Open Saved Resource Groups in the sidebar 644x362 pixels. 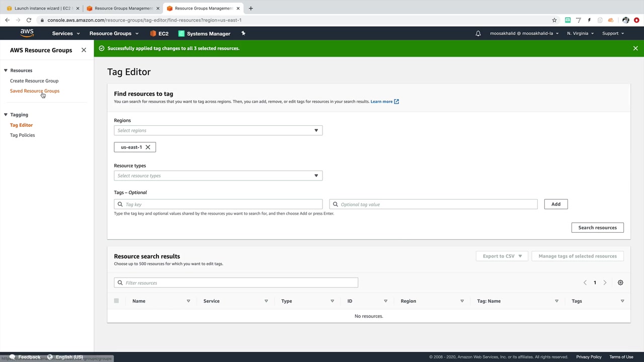35,91
